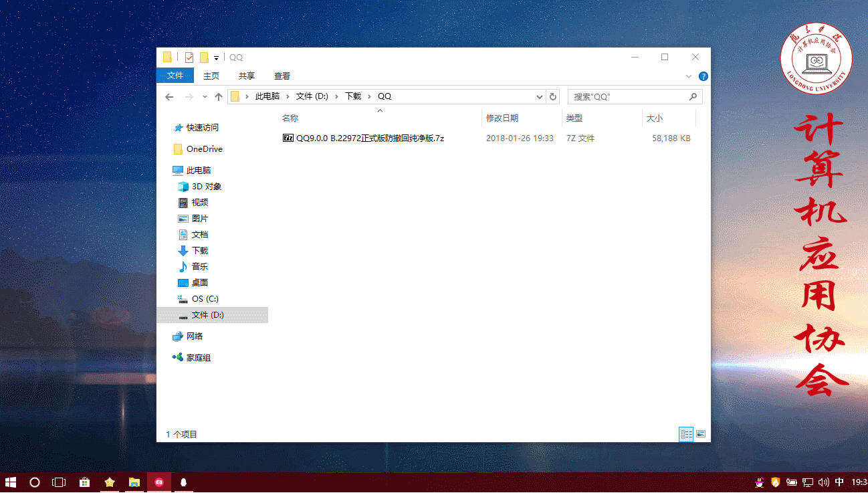The width and height of the screenshot is (868, 495).
Task: Sort files by the 修改日期 column
Action: tap(522, 118)
